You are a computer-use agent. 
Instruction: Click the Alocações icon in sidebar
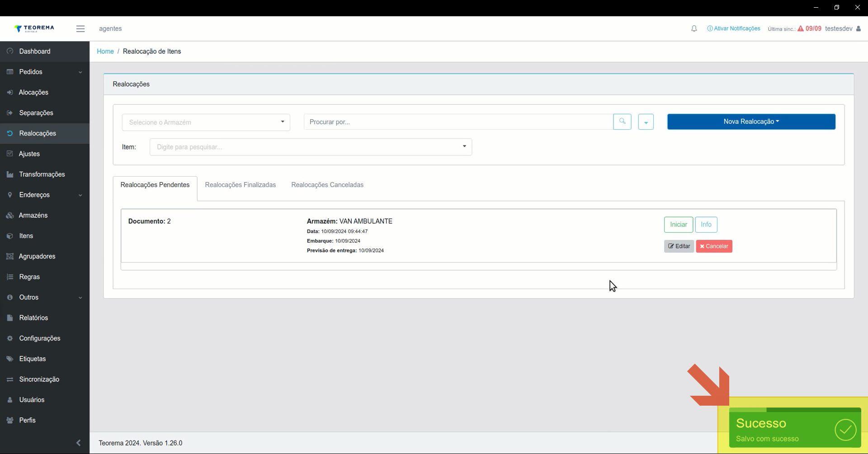coord(10,92)
